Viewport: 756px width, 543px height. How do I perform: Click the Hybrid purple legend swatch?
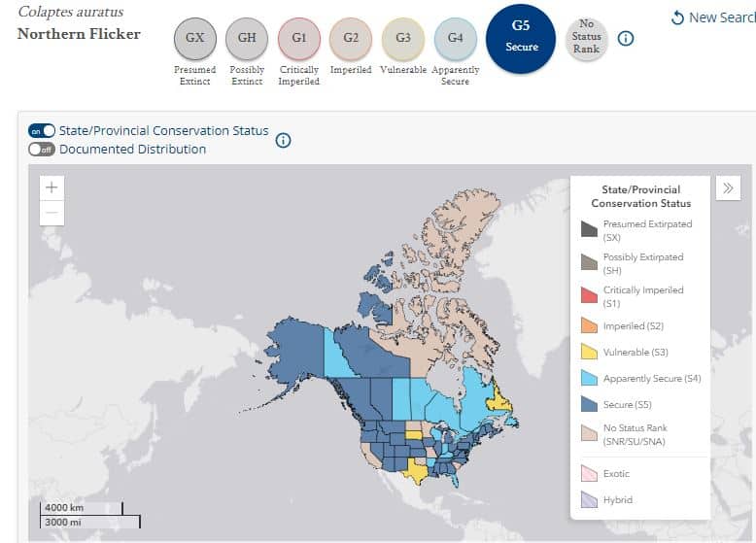[589, 499]
